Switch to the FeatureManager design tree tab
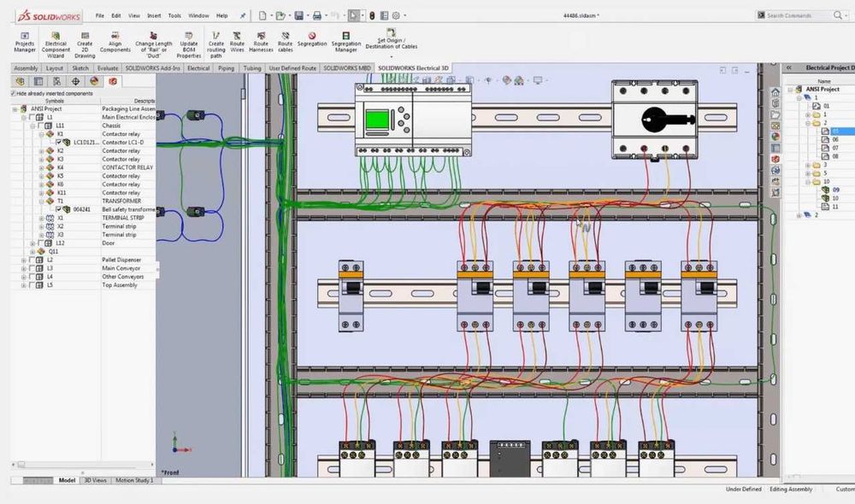 (21, 81)
